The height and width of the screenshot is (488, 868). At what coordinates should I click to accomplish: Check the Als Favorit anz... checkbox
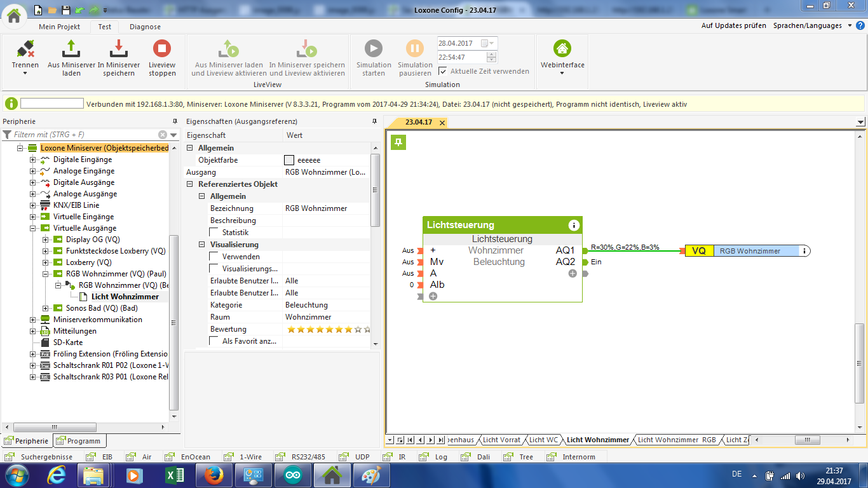pos(214,341)
